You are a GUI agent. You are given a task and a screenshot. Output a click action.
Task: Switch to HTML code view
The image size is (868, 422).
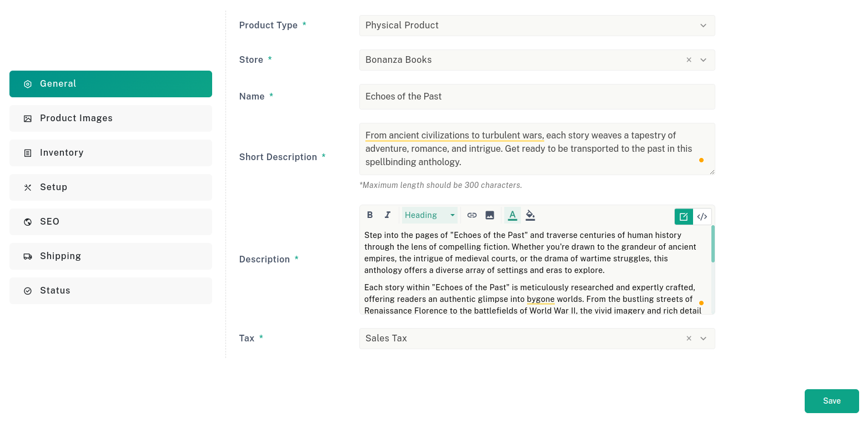[702, 217]
